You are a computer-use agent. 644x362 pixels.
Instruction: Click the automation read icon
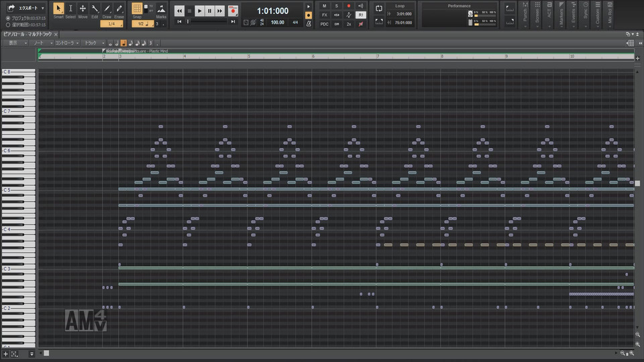click(x=349, y=15)
